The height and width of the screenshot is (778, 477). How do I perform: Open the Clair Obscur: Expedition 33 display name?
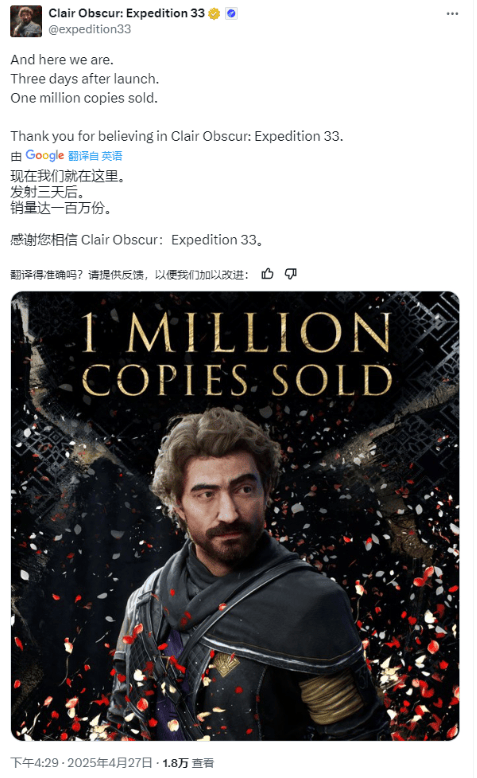tap(127, 13)
